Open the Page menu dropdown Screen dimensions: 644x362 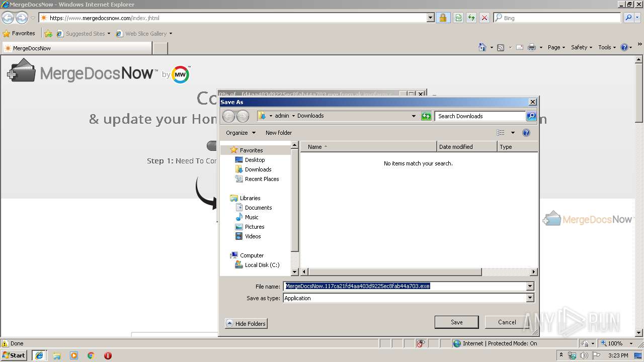point(556,47)
